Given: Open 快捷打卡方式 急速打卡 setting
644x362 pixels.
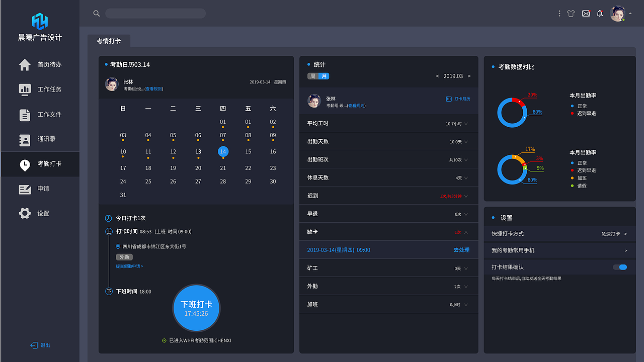Looking at the screenshot, I should [559, 234].
